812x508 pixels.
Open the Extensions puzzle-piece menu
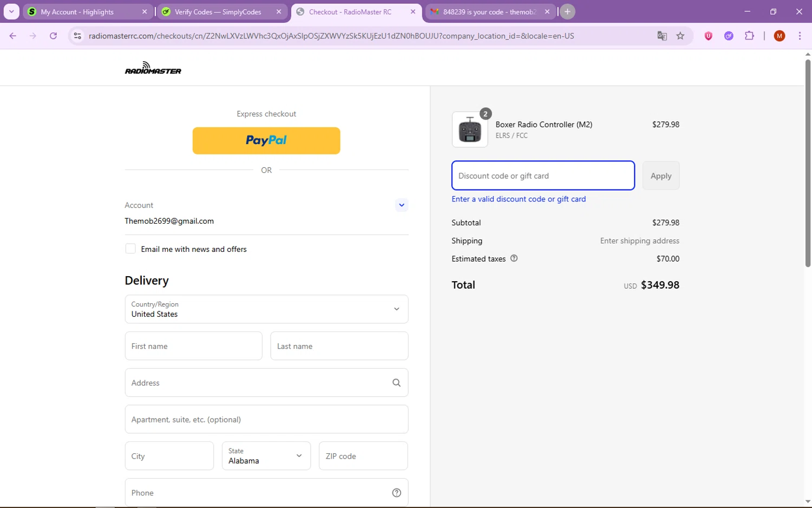click(749, 36)
